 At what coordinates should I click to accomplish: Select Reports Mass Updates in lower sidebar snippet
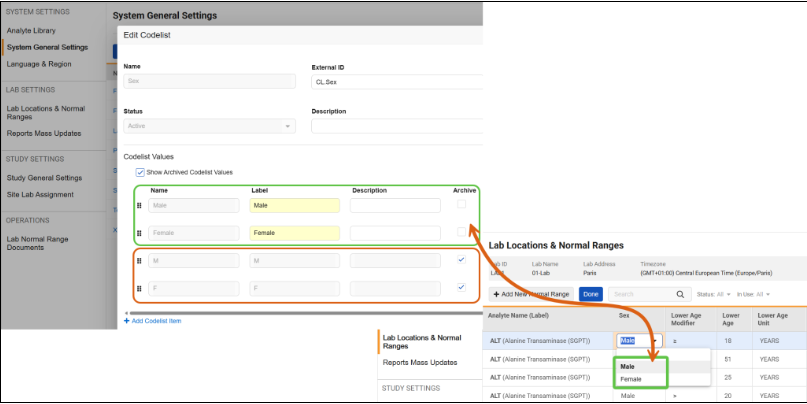coord(420,362)
